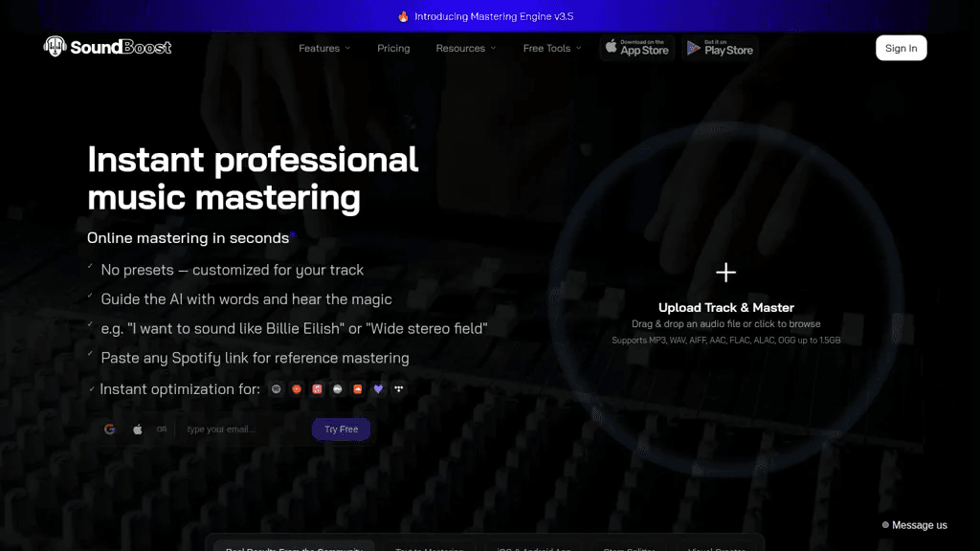
Task: Select the purple heart platform icon
Action: pyautogui.click(x=378, y=389)
